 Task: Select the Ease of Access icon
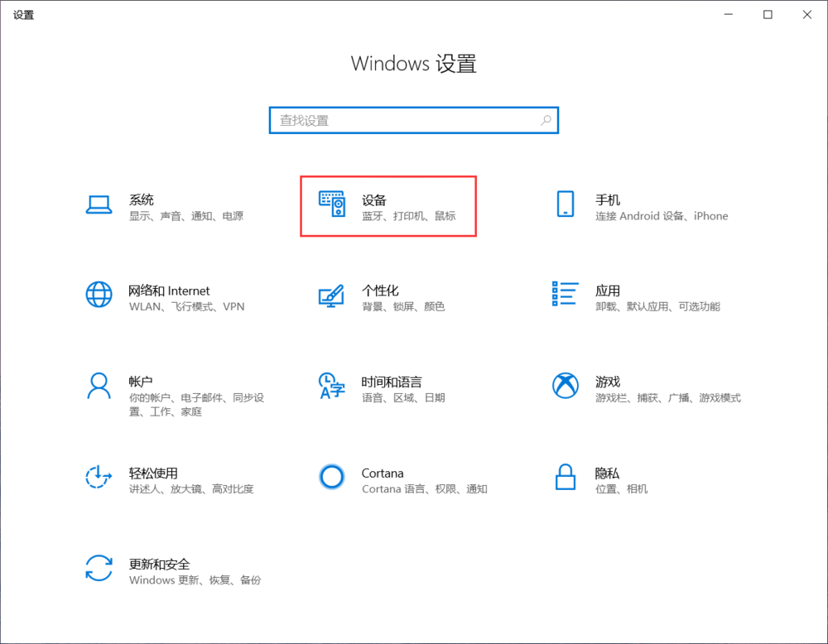tap(99, 477)
